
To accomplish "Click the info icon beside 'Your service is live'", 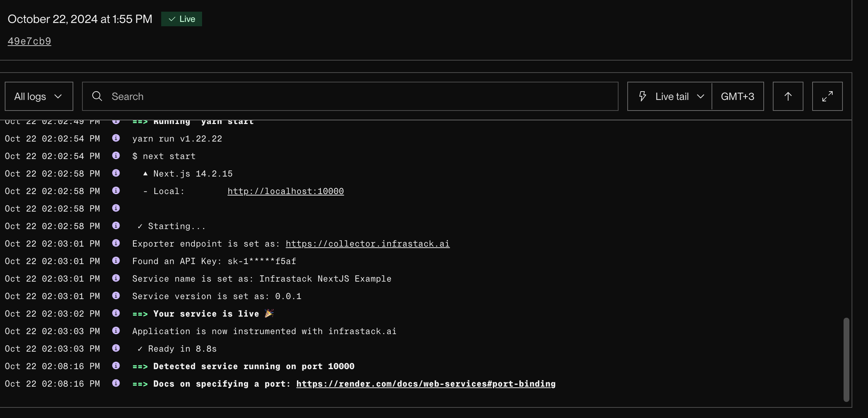I will [x=116, y=313].
